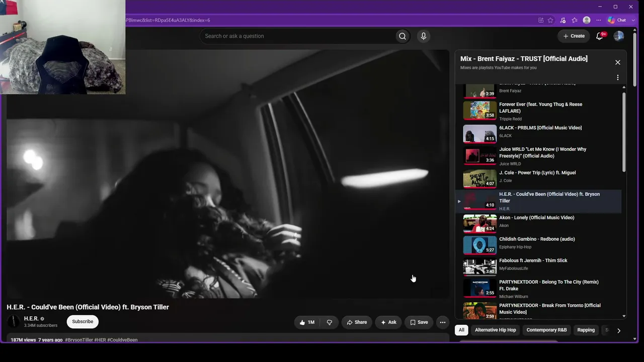Click 'Akon - Lonely (Official Music Video)' title
Viewport: 644px width, 362px height.
(536, 218)
